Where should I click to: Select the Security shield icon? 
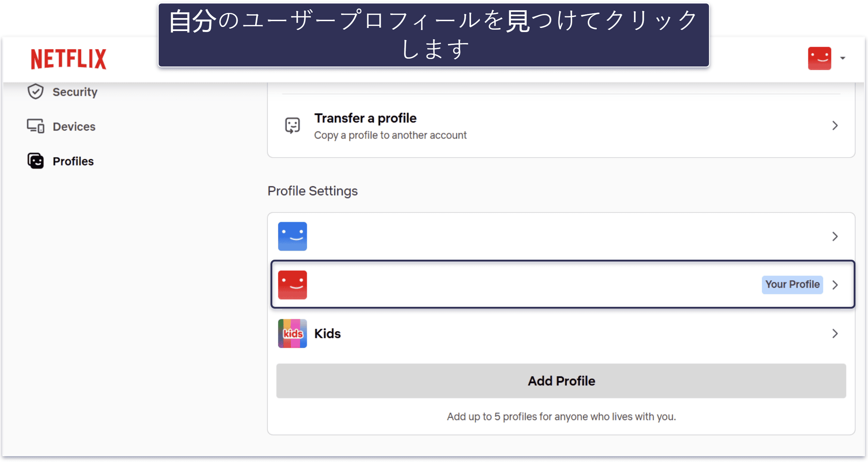[35, 91]
